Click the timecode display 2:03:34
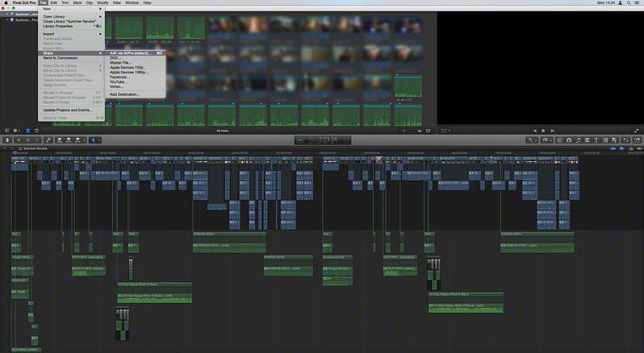 click(x=323, y=140)
